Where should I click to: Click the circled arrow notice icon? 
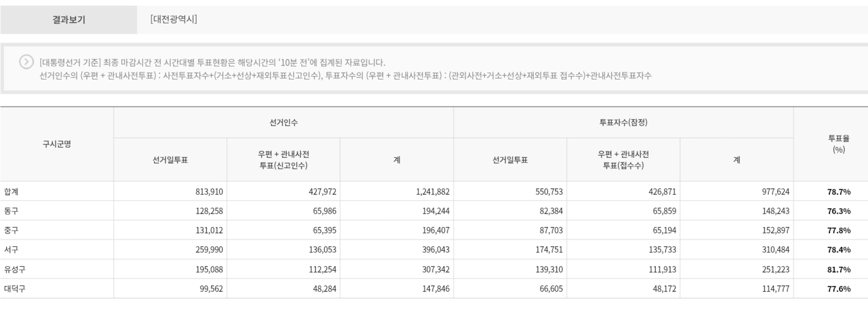click(26, 62)
